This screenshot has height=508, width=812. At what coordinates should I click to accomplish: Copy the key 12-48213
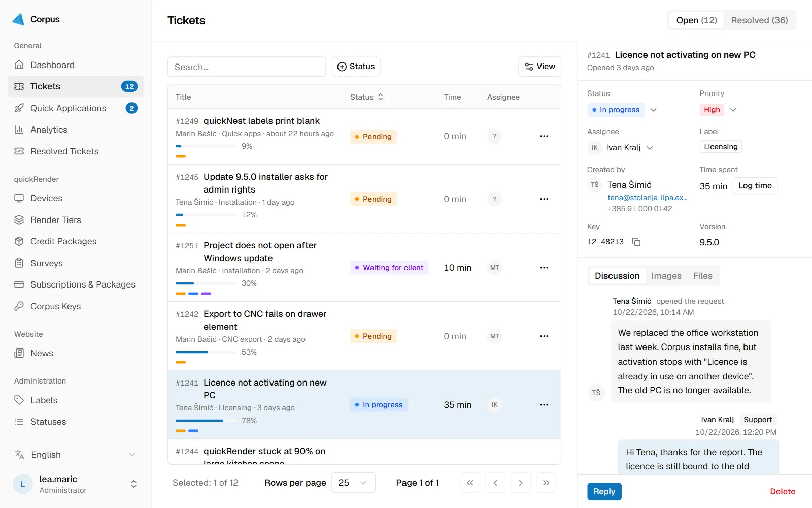(636, 242)
